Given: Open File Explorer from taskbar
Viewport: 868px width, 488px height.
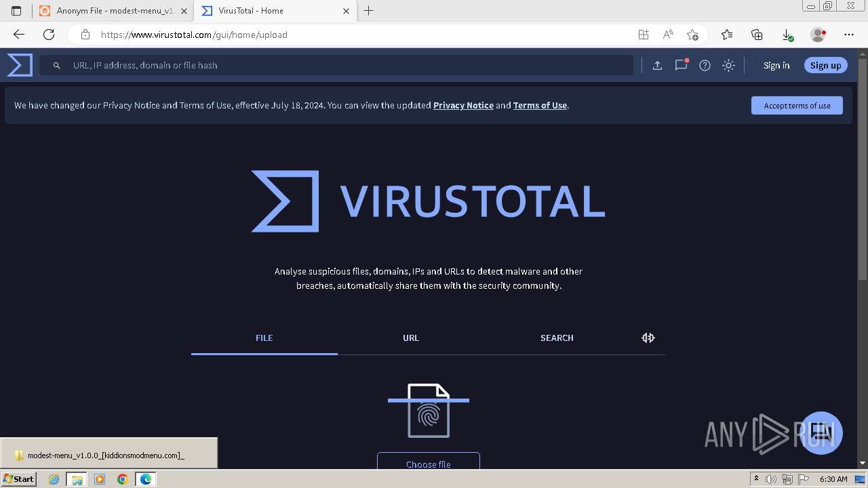Looking at the screenshot, I should 77,479.
